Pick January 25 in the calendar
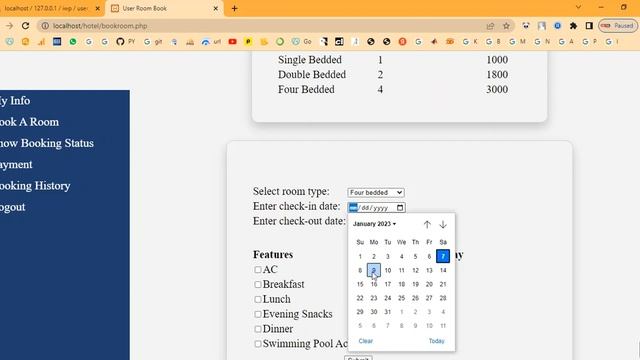The width and height of the screenshot is (640, 360). tap(401, 298)
